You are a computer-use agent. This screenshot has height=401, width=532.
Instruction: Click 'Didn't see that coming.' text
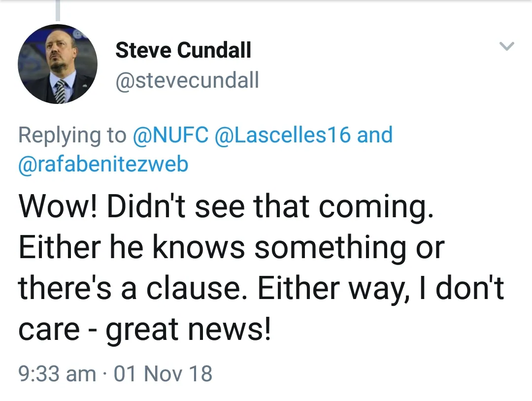click(x=270, y=206)
